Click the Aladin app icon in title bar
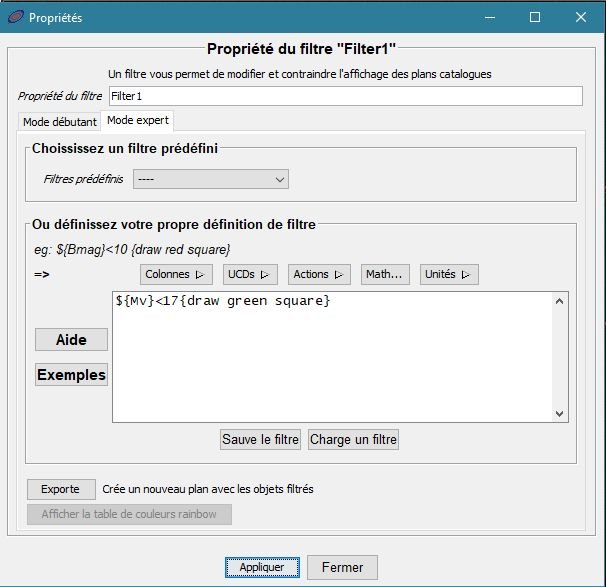Image resolution: width=606 pixels, height=587 pixels. tap(14, 17)
